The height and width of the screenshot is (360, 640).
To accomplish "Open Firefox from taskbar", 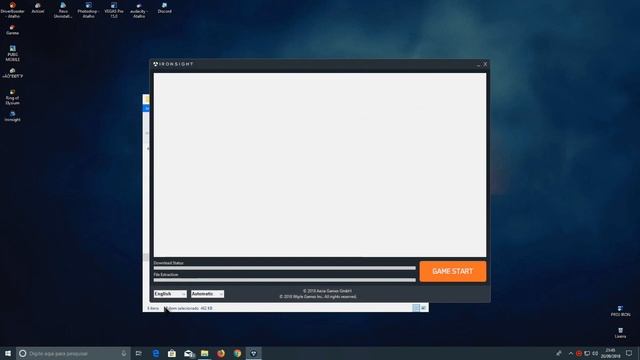I will pyautogui.click(x=221, y=353).
